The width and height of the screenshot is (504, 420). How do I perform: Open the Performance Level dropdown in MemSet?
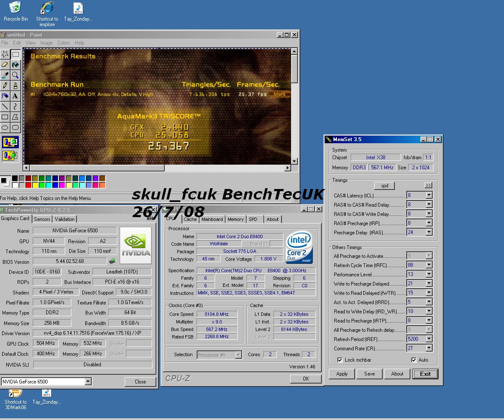429,274
